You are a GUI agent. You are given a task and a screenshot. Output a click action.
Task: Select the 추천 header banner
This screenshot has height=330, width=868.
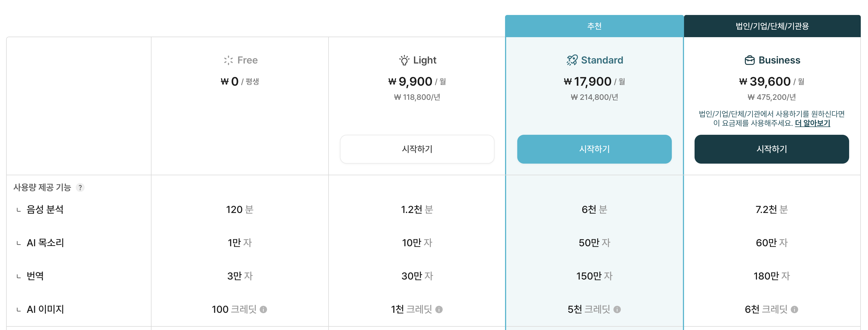click(594, 26)
